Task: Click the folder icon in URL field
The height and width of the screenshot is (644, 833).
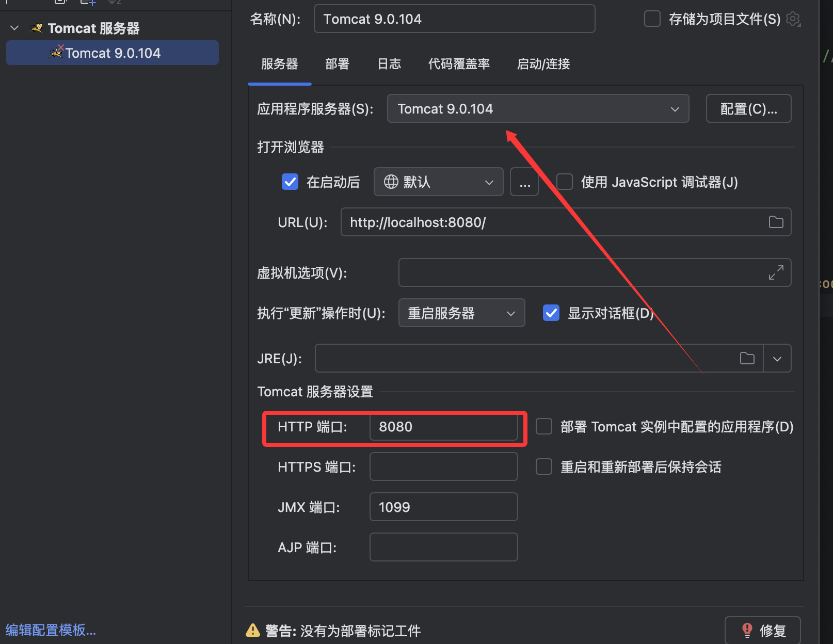Action: 776,222
